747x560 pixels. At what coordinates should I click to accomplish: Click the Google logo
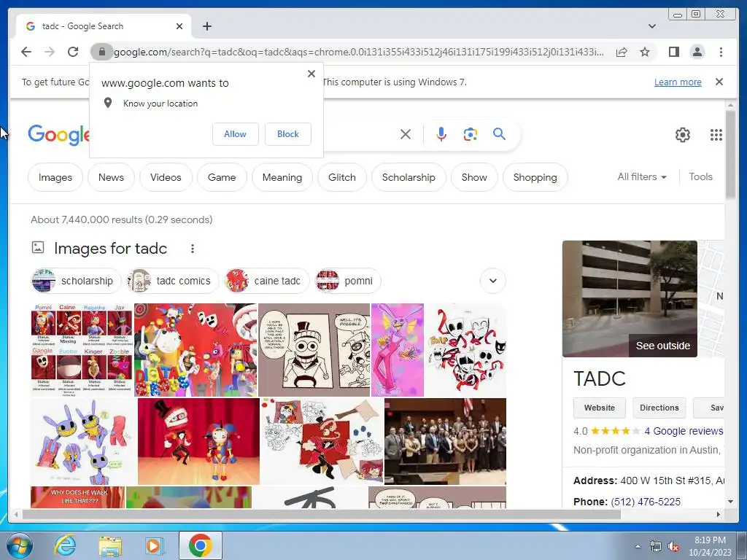pyautogui.click(x=58, y=135)
